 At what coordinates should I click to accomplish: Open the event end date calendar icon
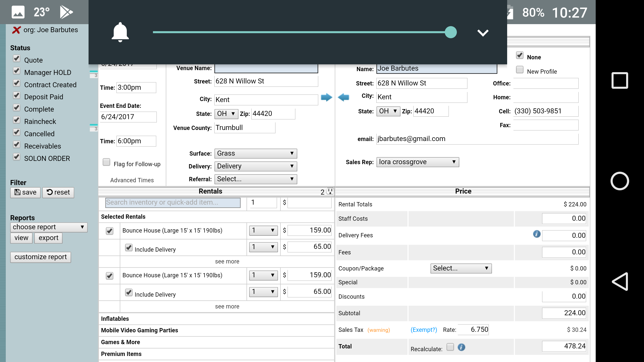(x=94, y=127)
